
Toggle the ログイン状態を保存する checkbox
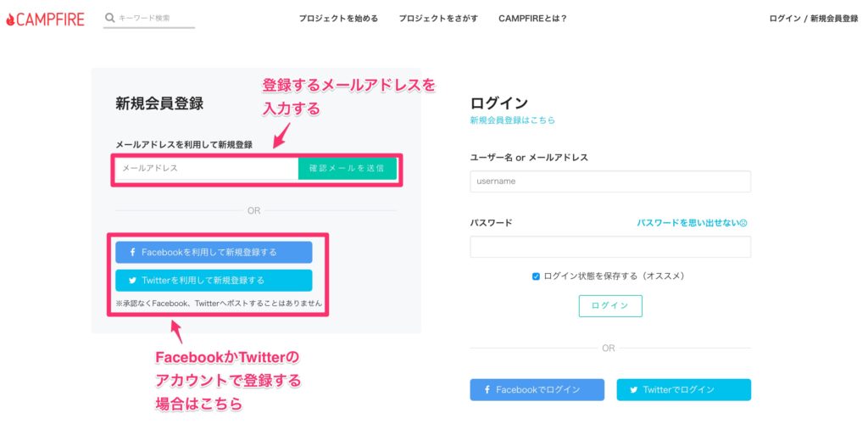[x=536, y=276]
